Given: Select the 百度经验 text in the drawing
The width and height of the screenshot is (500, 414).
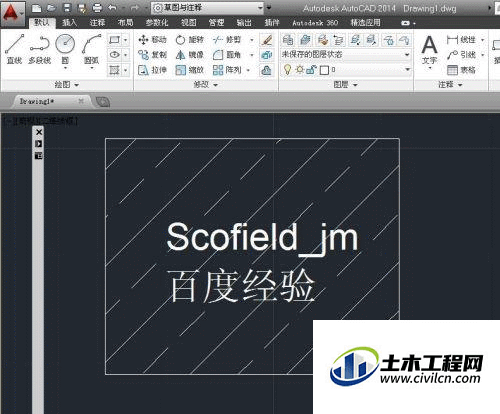Looking at the screenshot, I should [x=241, y=286].
